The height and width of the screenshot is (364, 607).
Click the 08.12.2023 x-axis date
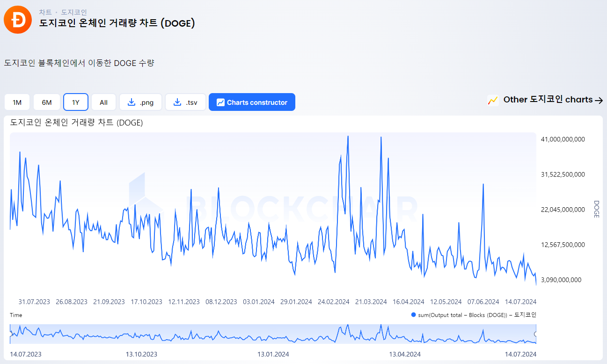(x=221, y=302)
